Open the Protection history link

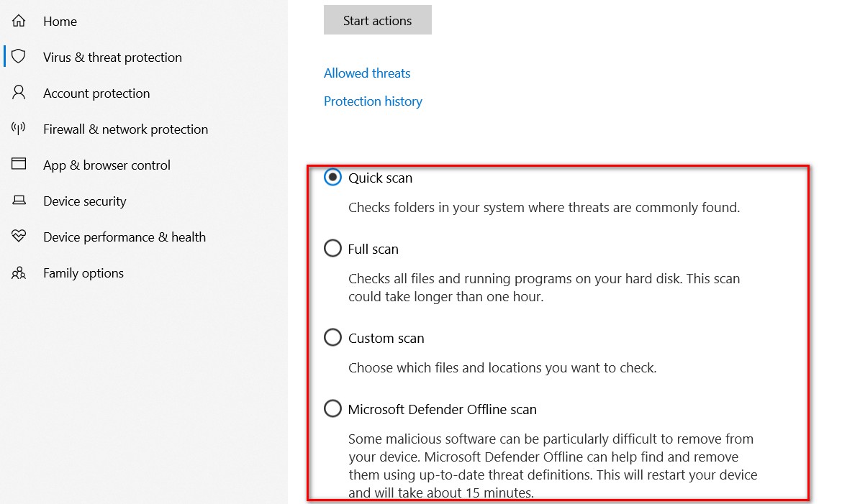[374, 101]
